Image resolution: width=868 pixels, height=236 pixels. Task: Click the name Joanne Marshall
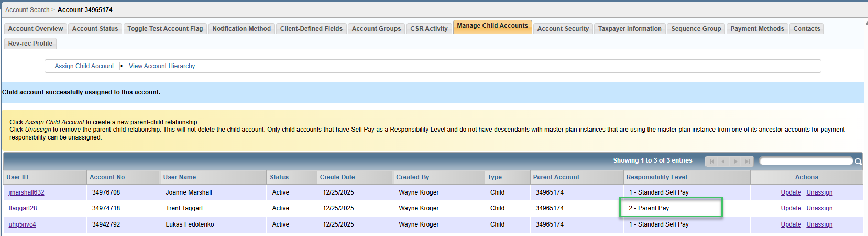[x=189, y=192]
